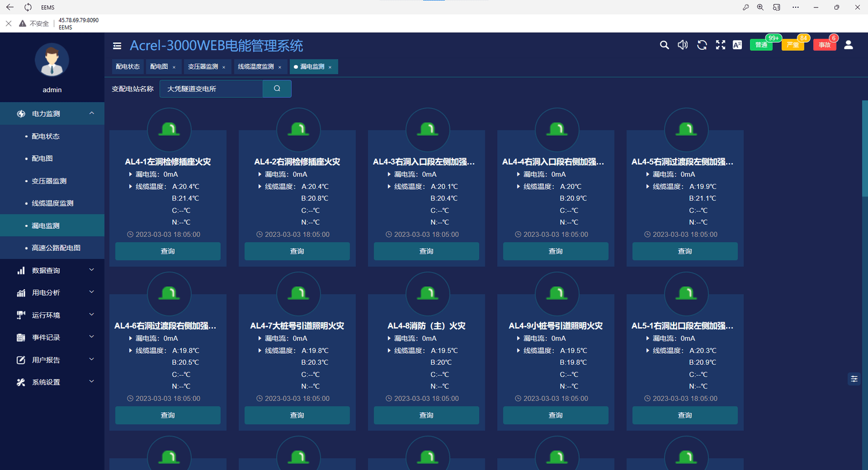Click 查询 button under AL4-8消防（主）火灾
This screenshot has height=470, width=868.
coord(426,415)
